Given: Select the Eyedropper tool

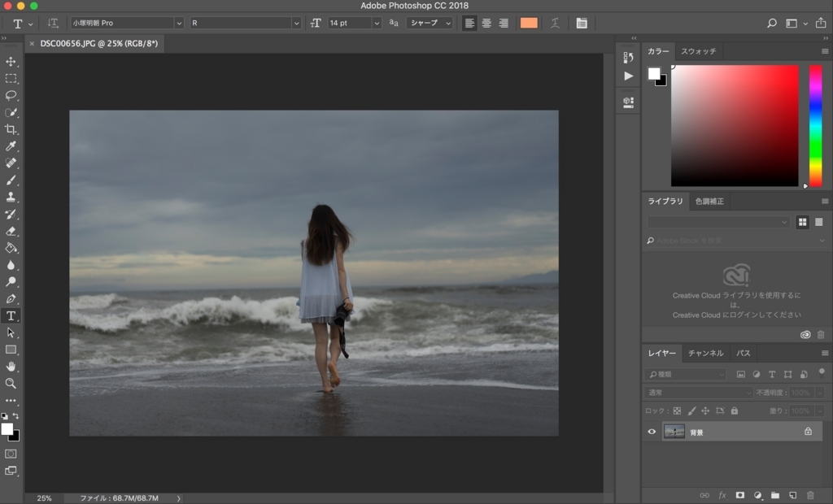Looking at the screenshot, I should (x=11, y=146).
